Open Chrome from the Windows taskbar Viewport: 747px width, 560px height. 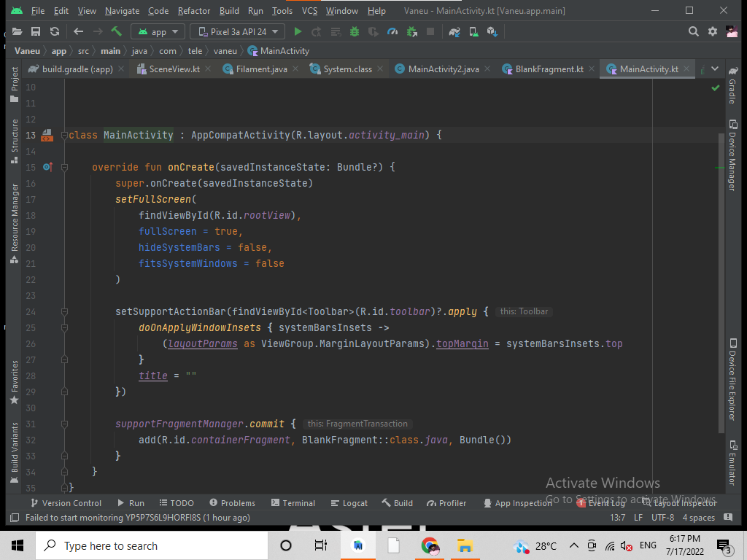(430, 545)
